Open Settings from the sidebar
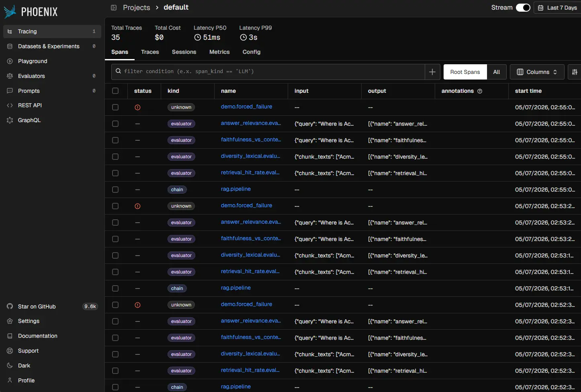 [x=52, y=321]
